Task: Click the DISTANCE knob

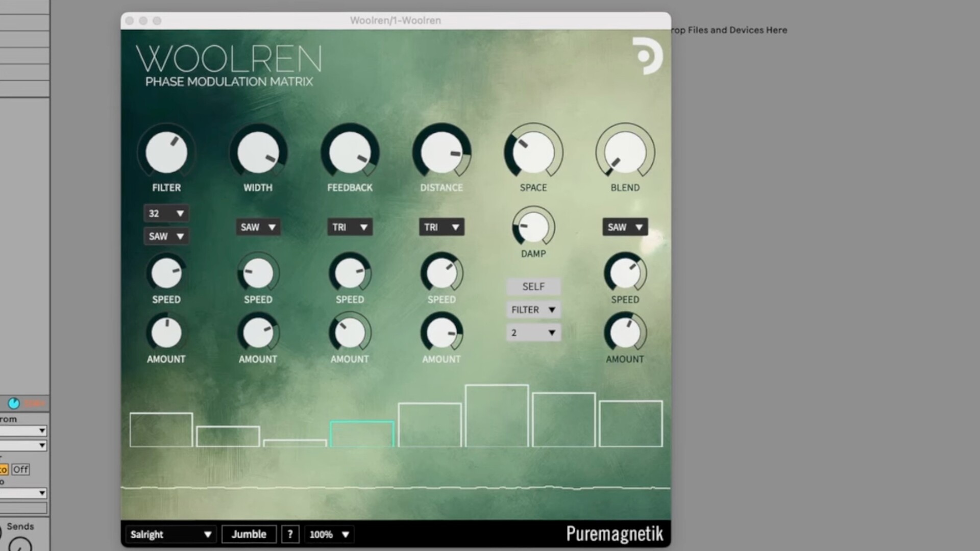Action: (442, 153)
